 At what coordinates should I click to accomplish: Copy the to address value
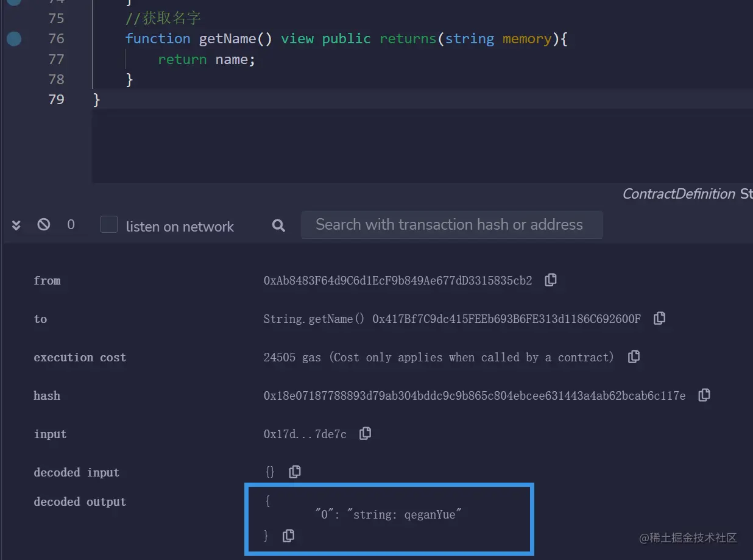coord(659,318)
